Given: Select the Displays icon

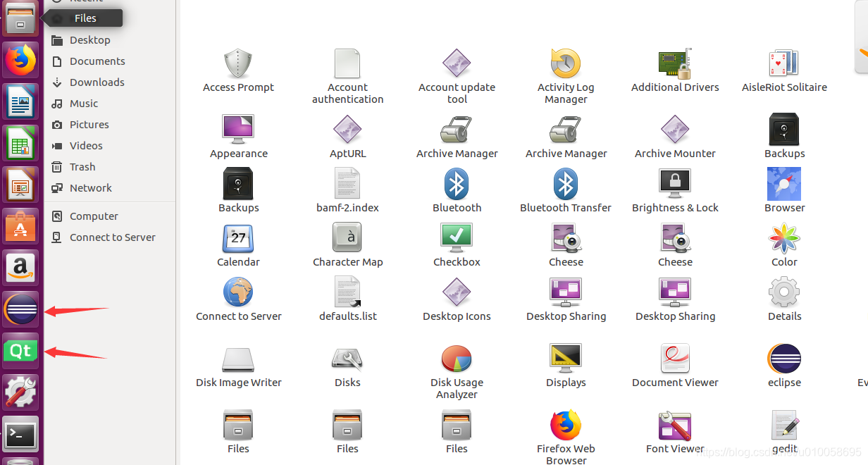Looking at the screenshot, I should 566,359.
